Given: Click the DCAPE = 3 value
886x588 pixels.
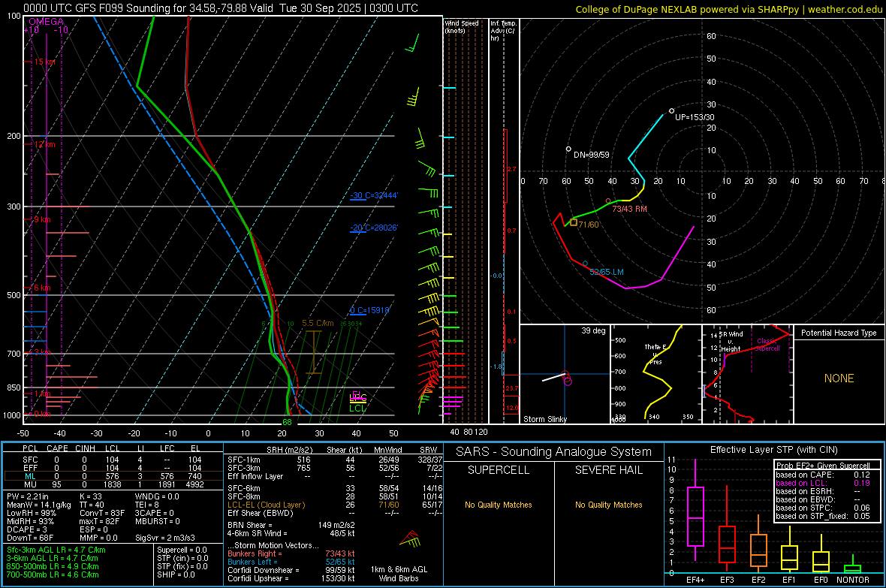Looking at the screenshot, I should [27, 529].
